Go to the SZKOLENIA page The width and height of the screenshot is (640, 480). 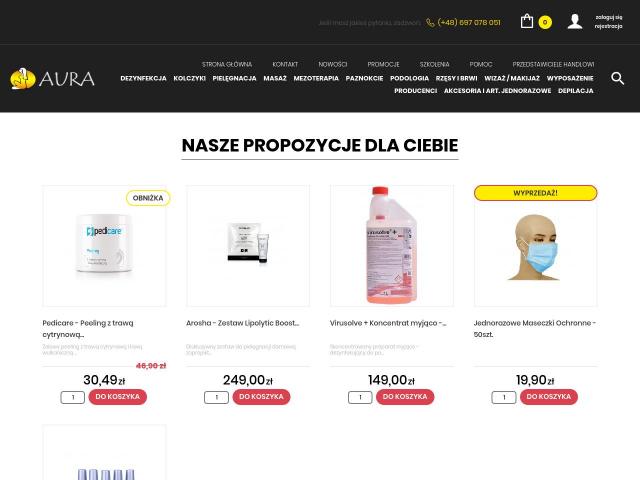click(x=434, y=64)
